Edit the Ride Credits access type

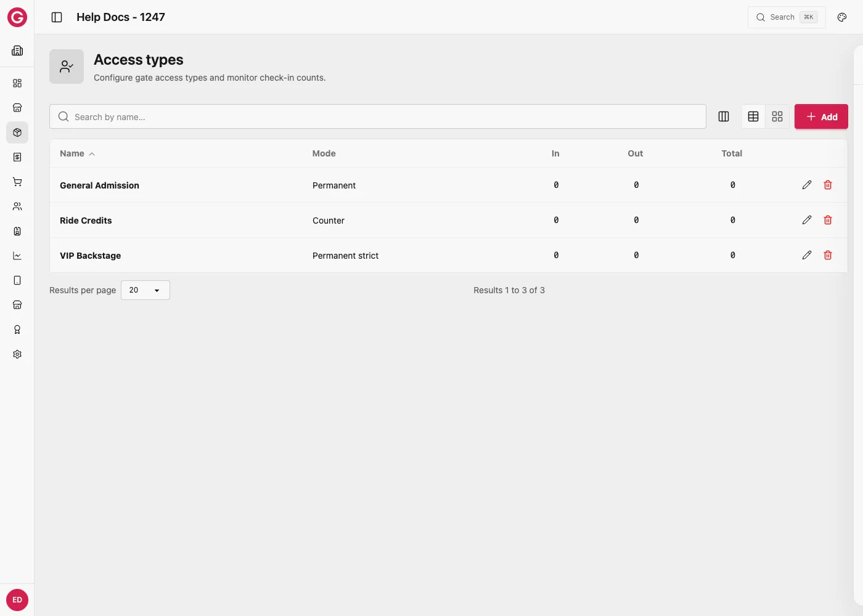[807, 220]
